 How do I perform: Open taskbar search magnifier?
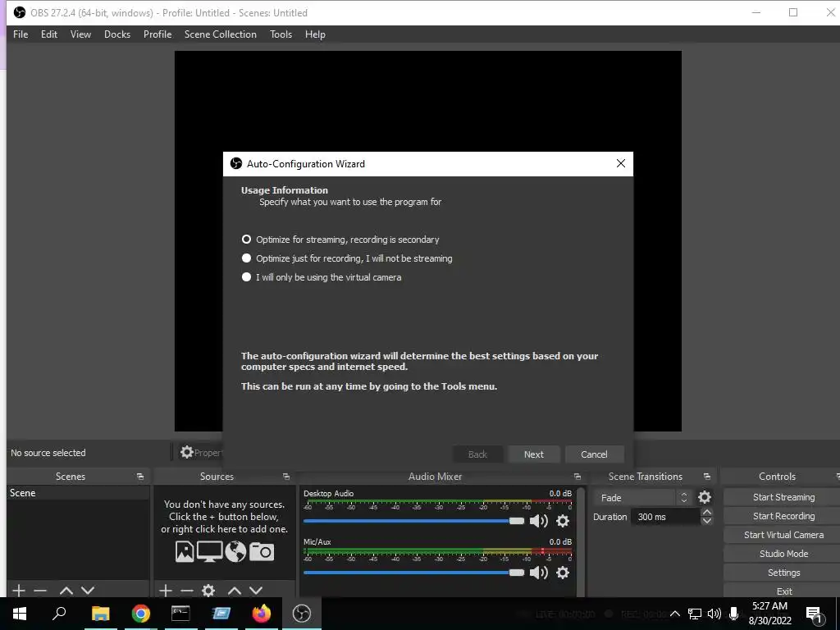[59, 614]
